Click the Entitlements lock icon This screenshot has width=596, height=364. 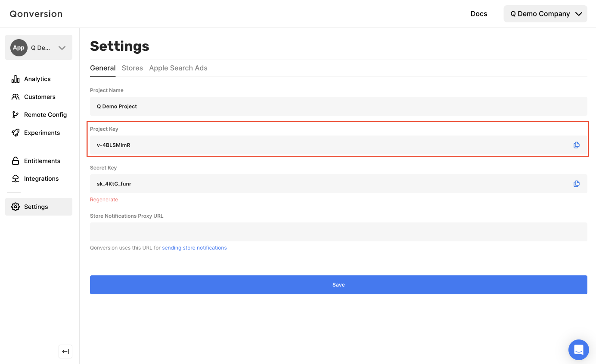coord(16,161)
